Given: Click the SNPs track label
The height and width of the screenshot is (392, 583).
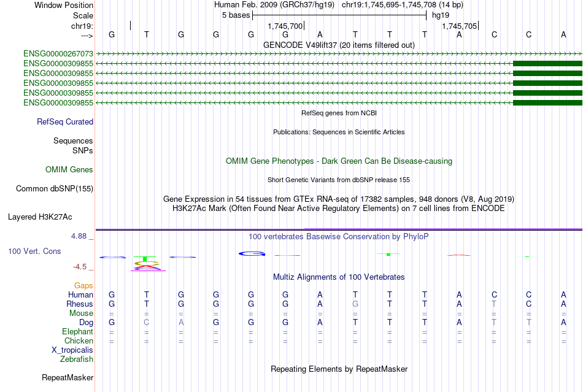Looking at the screenshot, I should tap(83, 150).
